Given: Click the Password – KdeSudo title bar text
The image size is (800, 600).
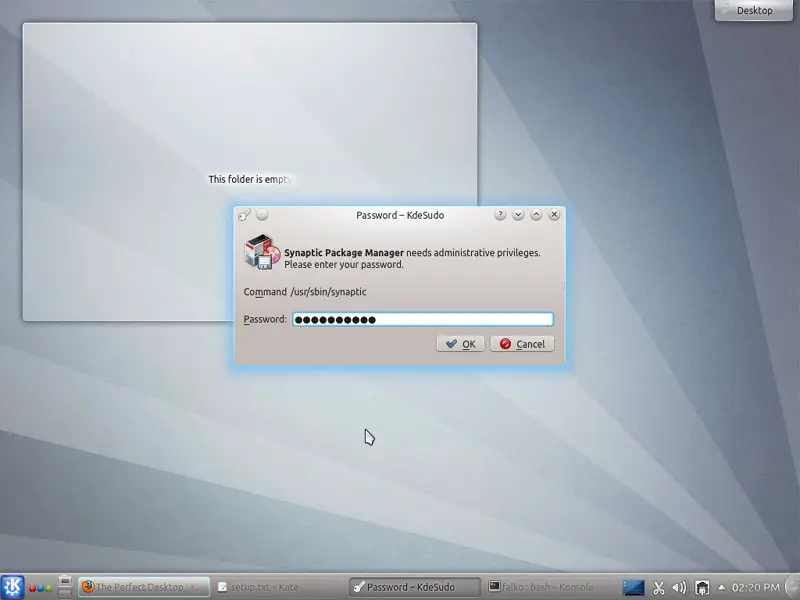Looking at the screenshot, I should (400, 215).
